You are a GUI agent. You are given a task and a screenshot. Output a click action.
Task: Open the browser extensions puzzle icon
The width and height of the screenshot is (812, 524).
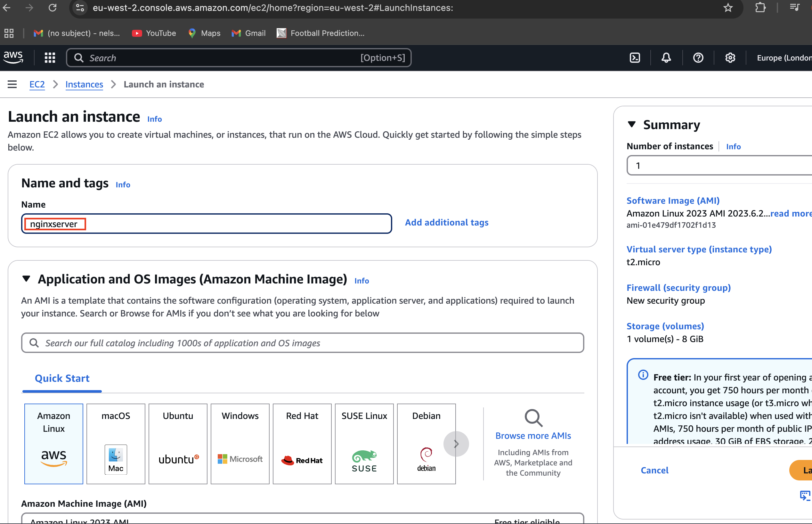pos(760,7)
